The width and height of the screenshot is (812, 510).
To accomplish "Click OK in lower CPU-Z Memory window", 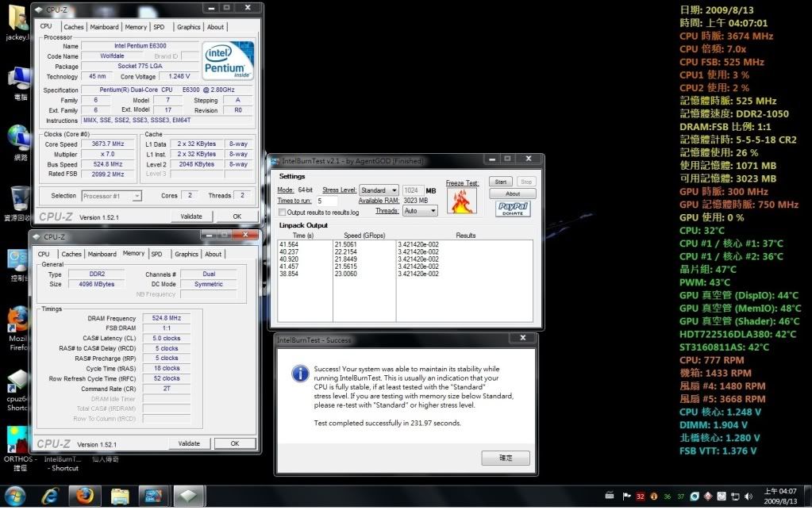I will click(235, 443).
